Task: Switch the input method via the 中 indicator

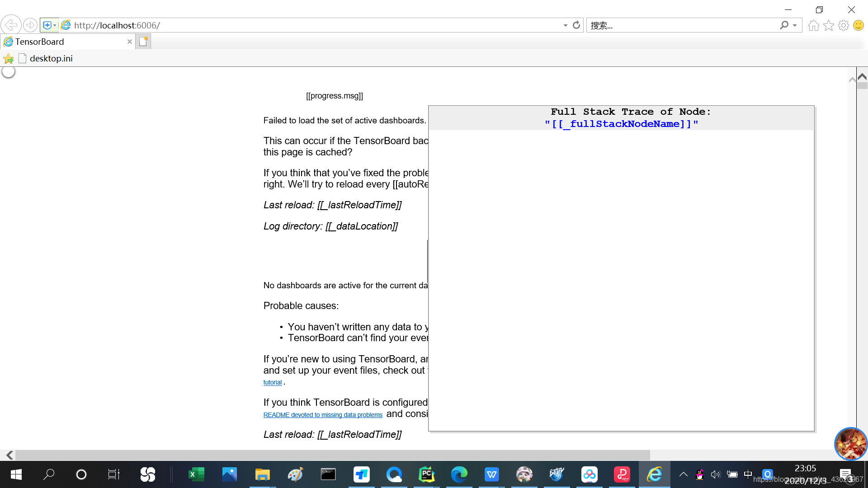Action: pos(748,474)
